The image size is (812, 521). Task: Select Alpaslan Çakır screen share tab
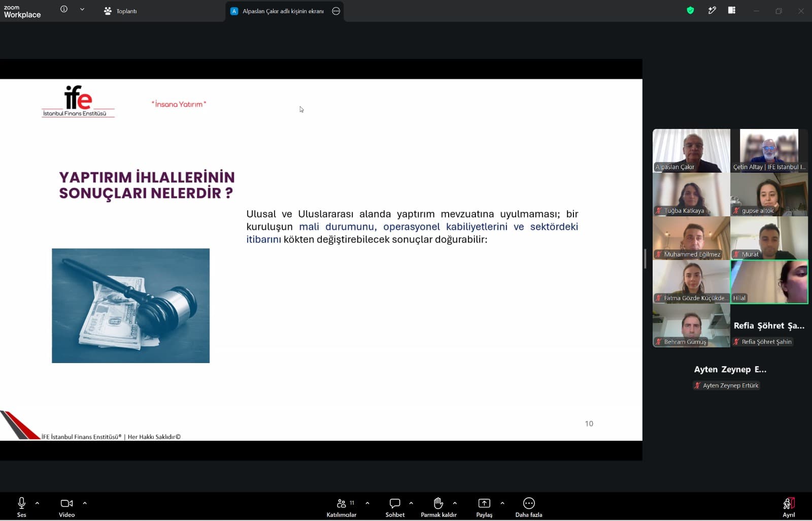pyautogui.click(x=278, y=11)
